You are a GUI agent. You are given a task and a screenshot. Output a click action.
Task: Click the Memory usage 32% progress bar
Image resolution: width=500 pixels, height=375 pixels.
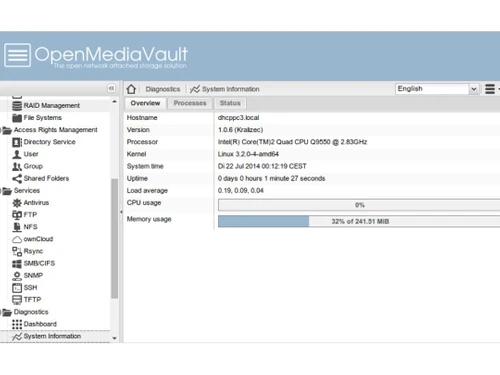359,221
